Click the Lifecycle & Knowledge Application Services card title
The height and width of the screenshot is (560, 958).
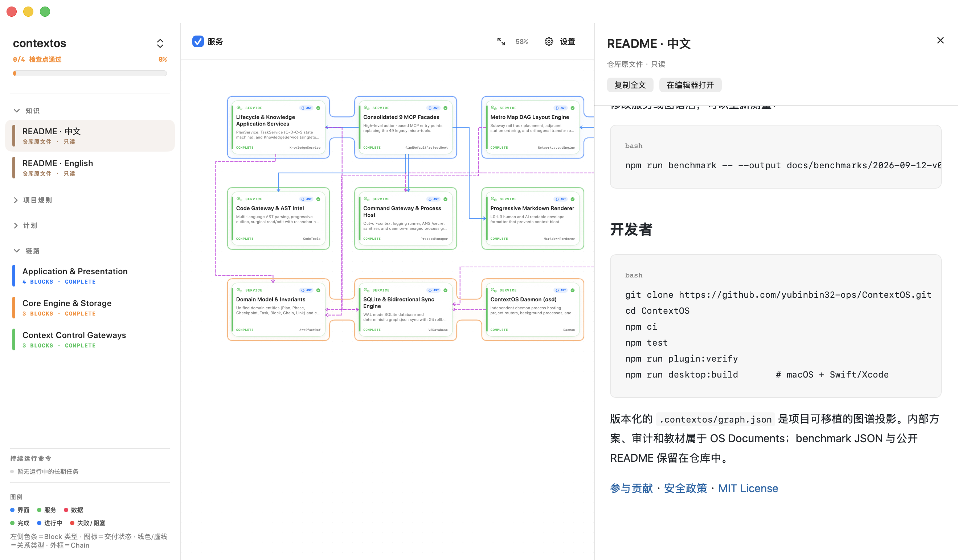point(265,120)
